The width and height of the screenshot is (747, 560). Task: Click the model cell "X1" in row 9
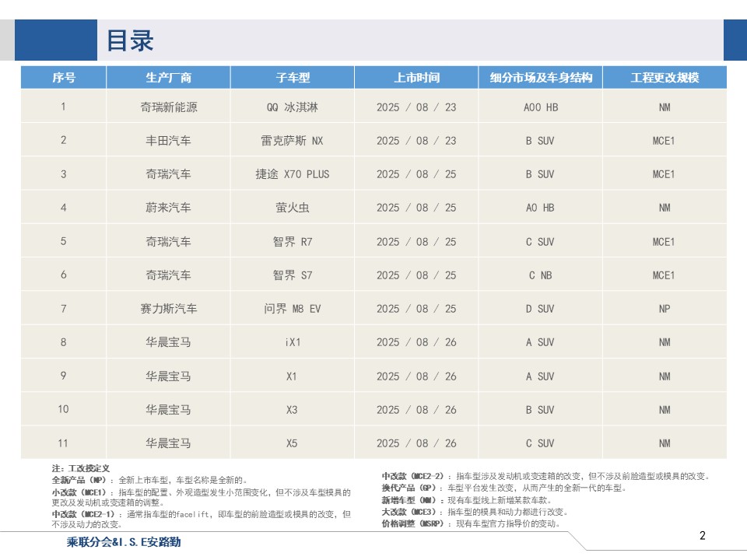pos(292,376)
